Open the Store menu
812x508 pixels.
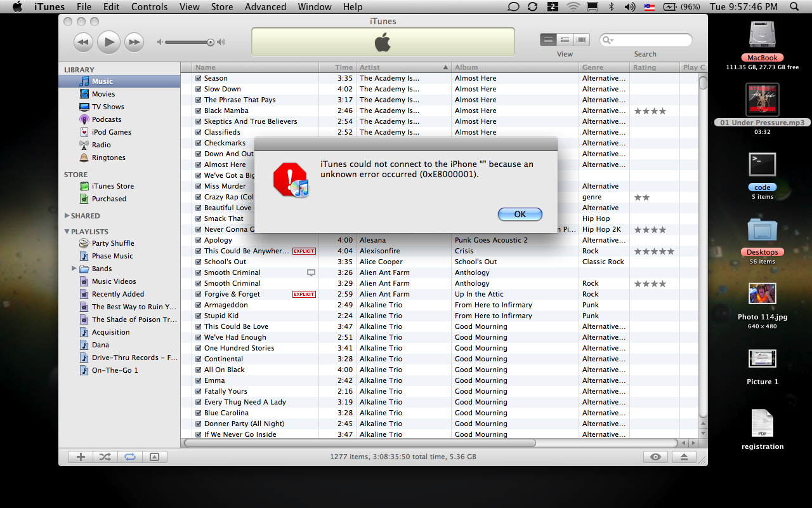click(222, 7)
